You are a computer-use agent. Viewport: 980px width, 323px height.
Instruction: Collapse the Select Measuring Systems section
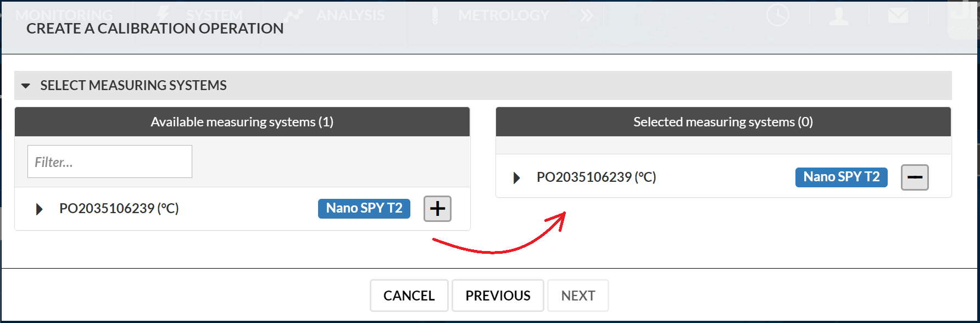point(25,86)
